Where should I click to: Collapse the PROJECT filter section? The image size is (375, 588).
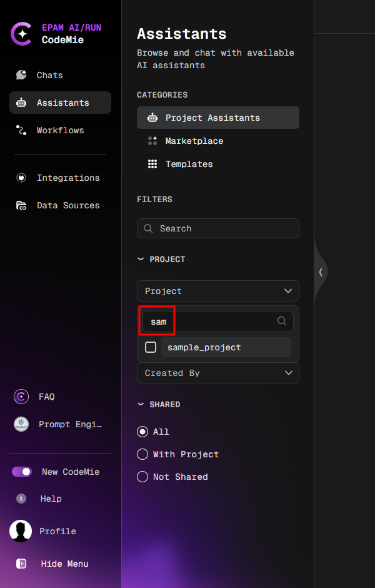pos(140,259)
